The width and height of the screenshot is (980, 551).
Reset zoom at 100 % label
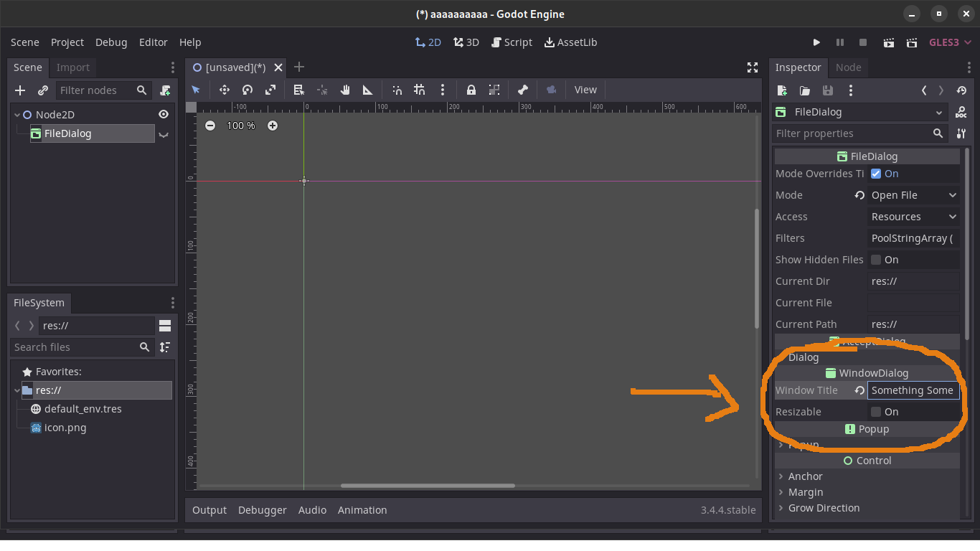[x=241, y=126]
